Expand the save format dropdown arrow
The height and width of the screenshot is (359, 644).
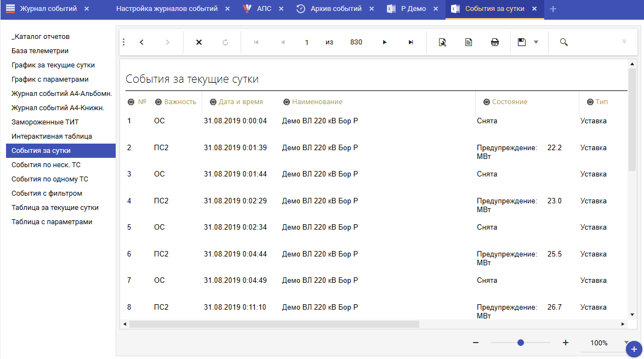(536, 42)
